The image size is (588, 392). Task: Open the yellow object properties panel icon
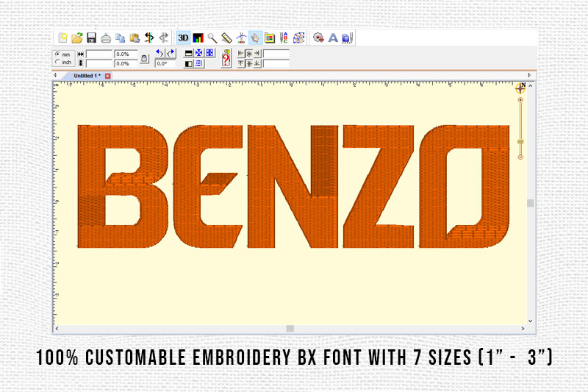pos(270,38)
